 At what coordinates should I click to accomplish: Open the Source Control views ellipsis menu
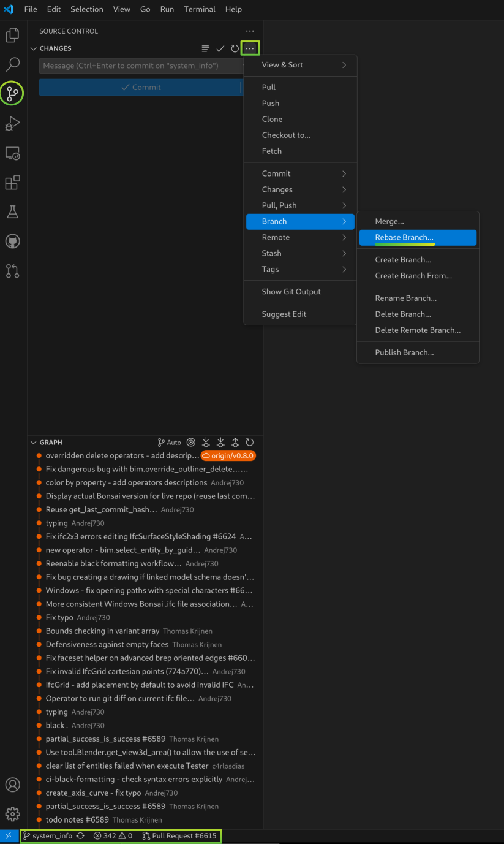250,31
